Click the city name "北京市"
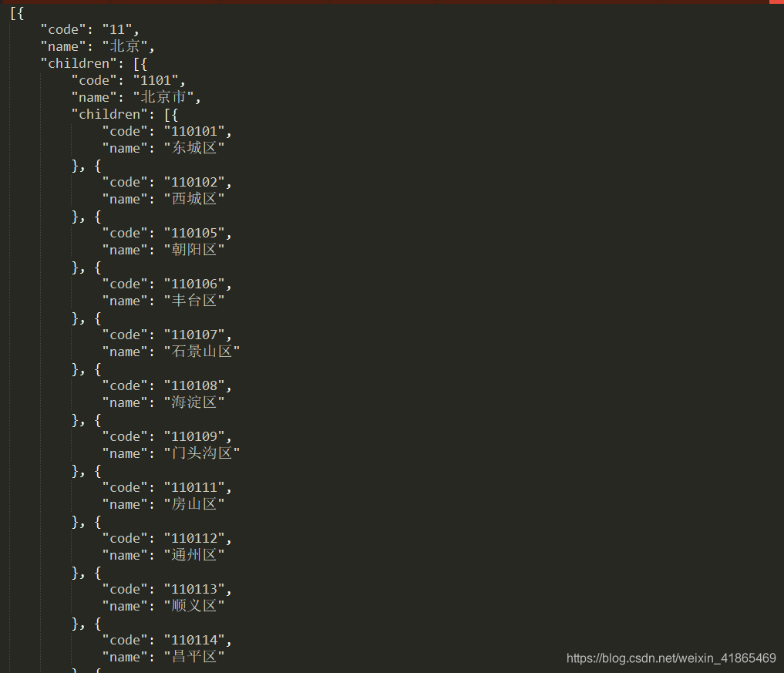 163,97
